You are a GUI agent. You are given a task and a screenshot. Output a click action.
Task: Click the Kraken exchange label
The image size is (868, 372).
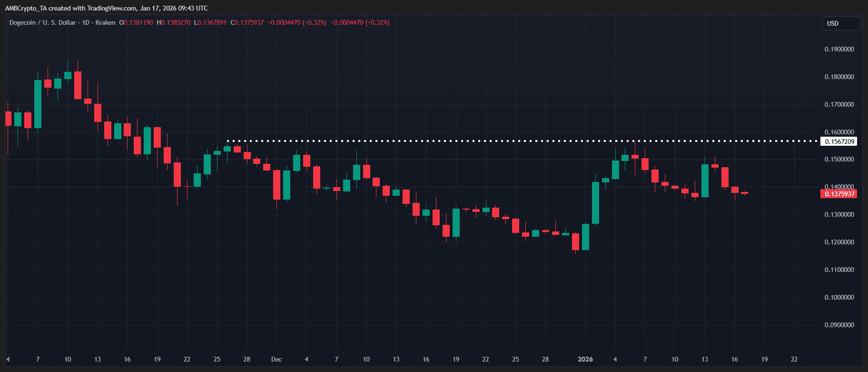coord(105,22)
